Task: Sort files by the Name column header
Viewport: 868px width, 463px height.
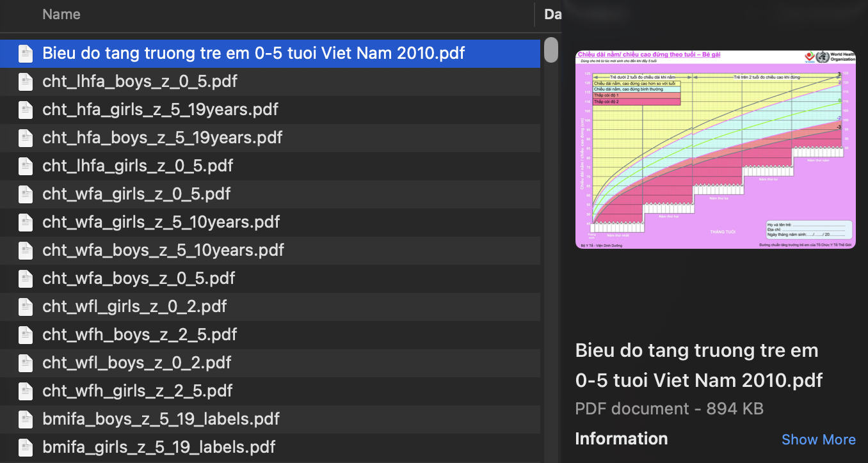Action: click(61, 14)
